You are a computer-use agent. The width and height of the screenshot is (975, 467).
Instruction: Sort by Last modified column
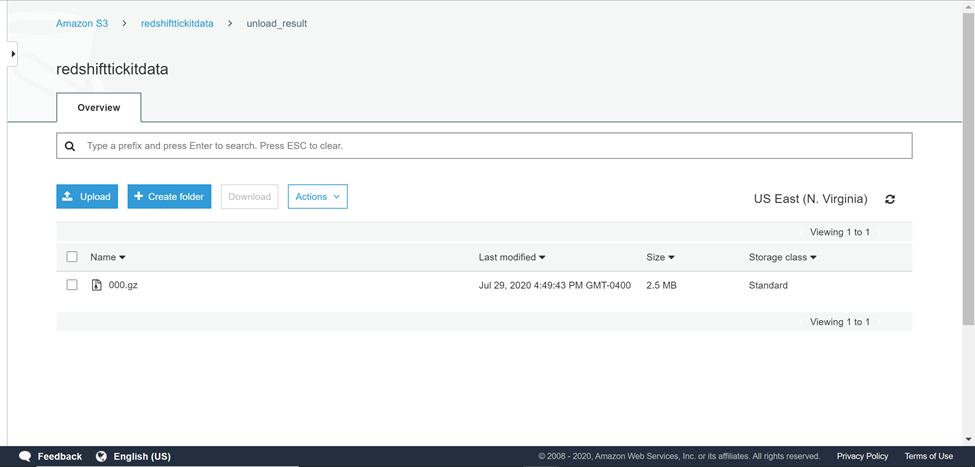tap(512, 257)
